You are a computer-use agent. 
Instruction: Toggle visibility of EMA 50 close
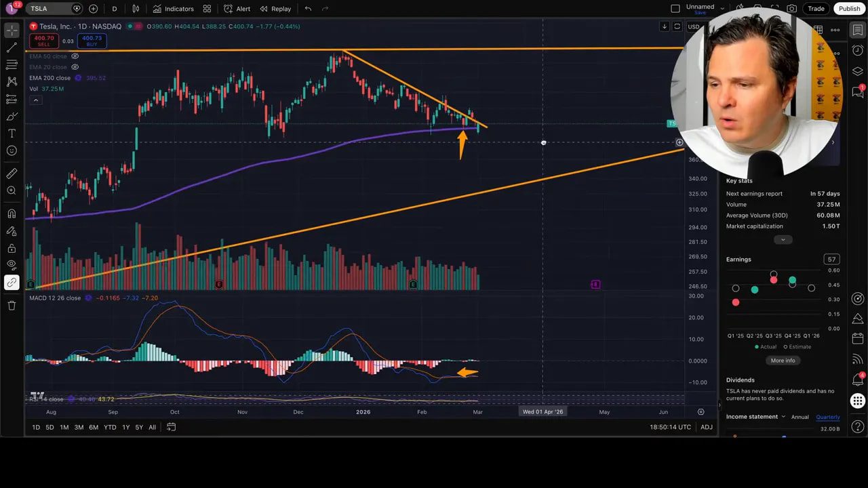click(75, 56)
